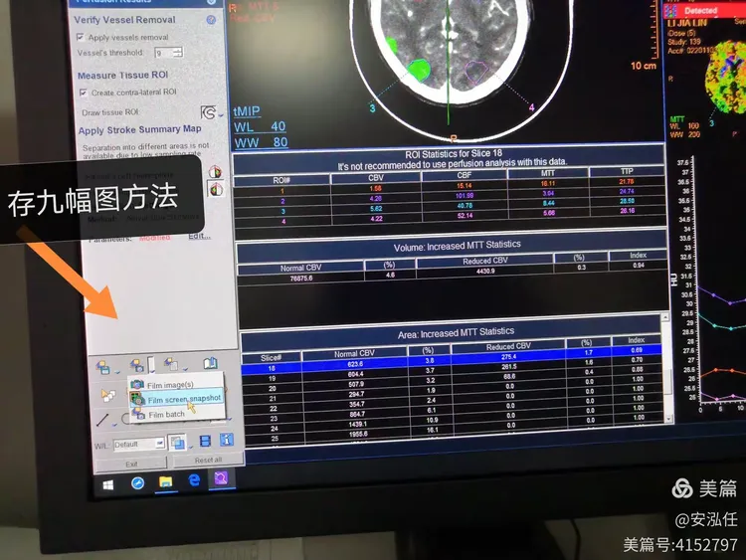Click the layout windows icon
The image size is (746, 560).
pos(178,443)
